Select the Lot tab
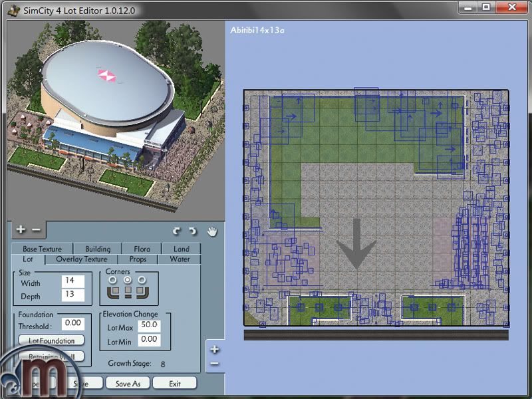Screen dimensions: 532x399 (28, 259)
